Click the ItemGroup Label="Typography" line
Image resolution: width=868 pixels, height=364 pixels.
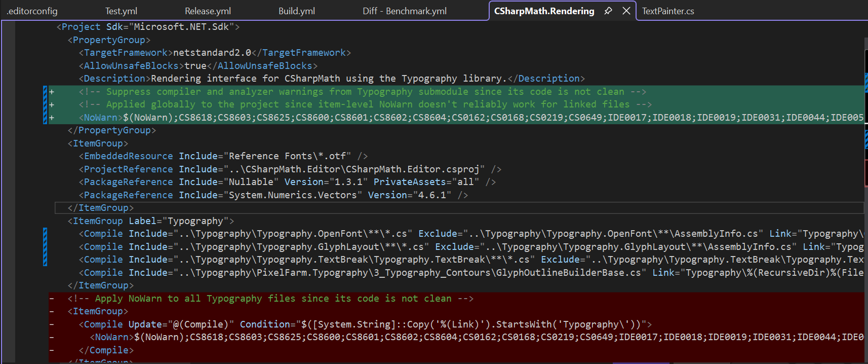pos(151,221)
